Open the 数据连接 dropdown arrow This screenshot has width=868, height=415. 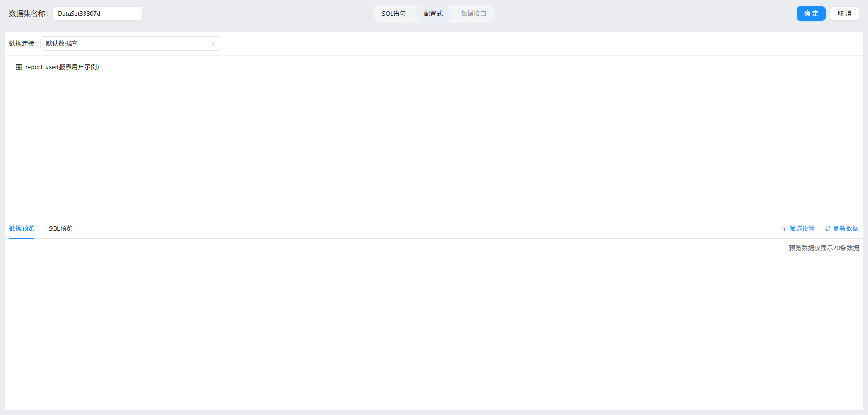coord(213,43)
